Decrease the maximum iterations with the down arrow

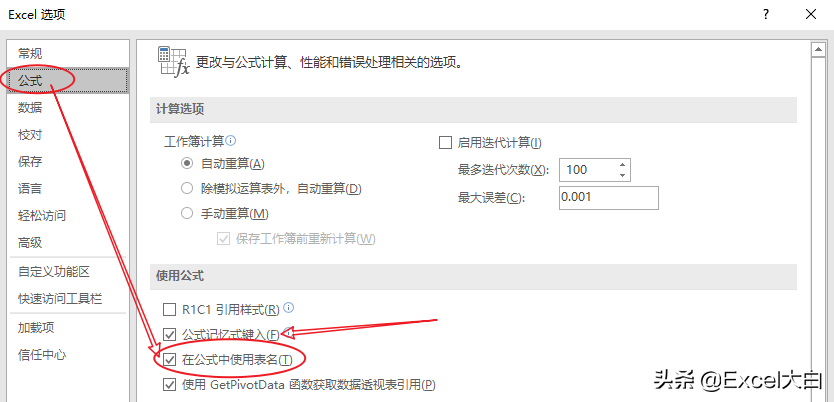point(623,175)
